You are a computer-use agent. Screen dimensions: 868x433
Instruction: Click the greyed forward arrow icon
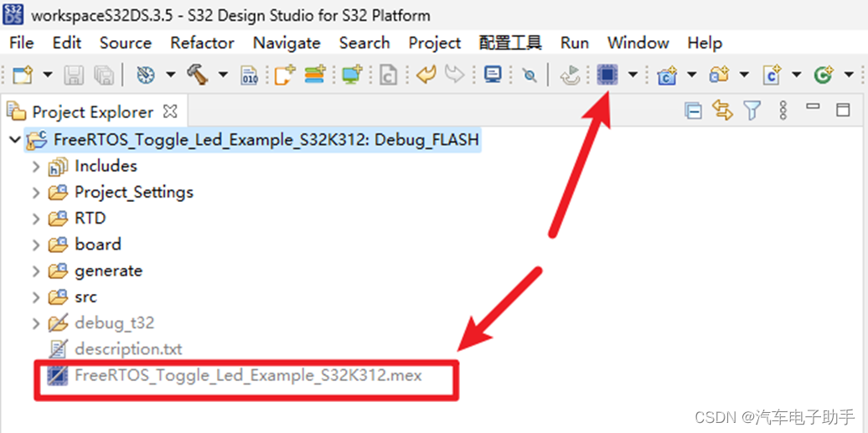454,75
